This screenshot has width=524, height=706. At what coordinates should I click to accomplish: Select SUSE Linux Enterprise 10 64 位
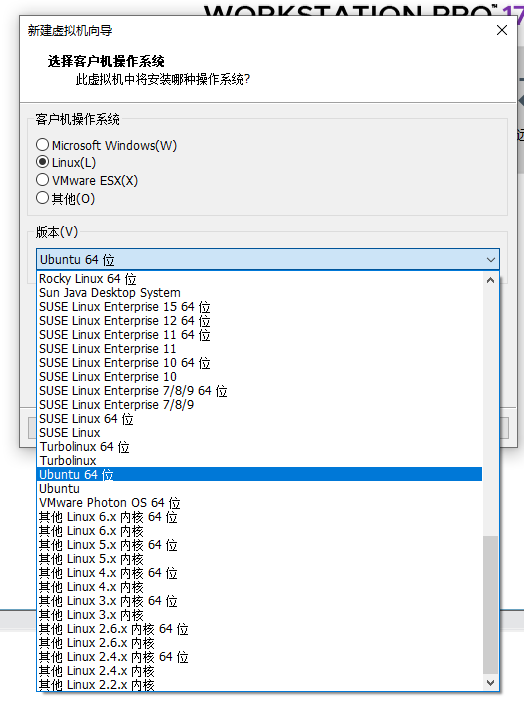click(x=260, y=362)
